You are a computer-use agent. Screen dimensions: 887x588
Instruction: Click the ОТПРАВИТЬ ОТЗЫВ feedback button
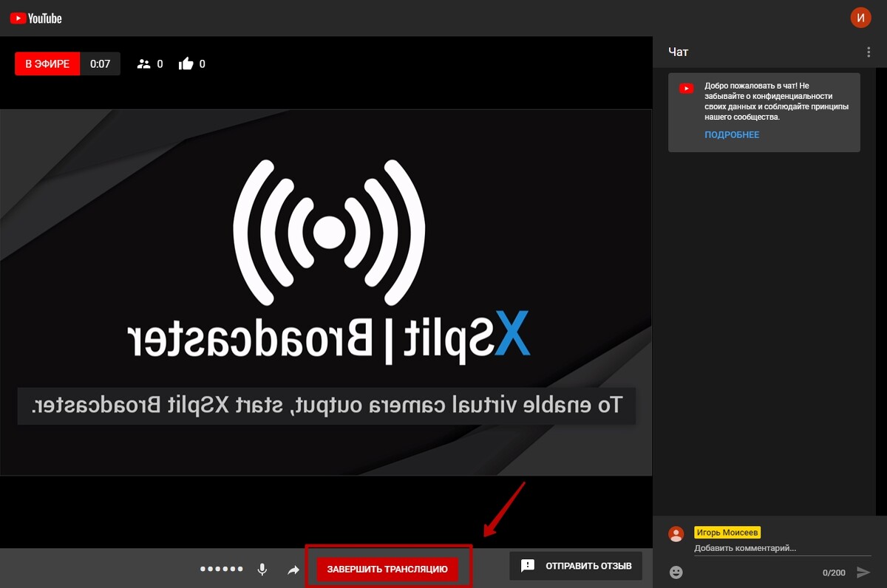pos(576,567)
